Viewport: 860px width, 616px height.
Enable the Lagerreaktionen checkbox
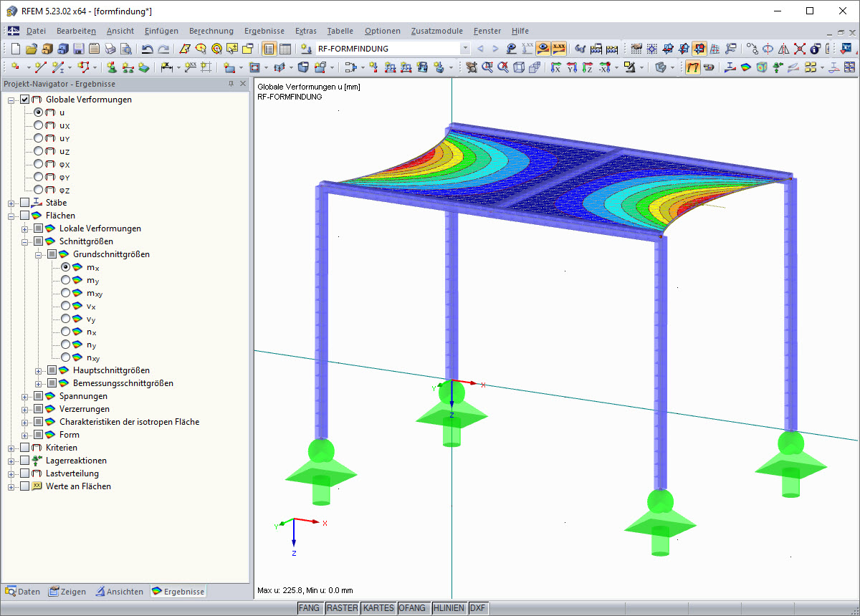[25, 461]
